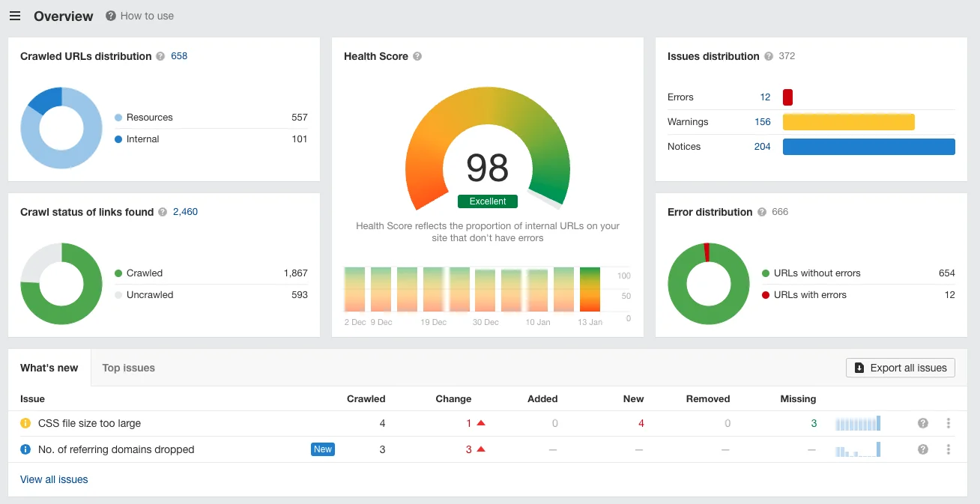Click the 658 crawled URLs count
The image size is (980, 504).
pyautogui.click(x=179, y=56)
